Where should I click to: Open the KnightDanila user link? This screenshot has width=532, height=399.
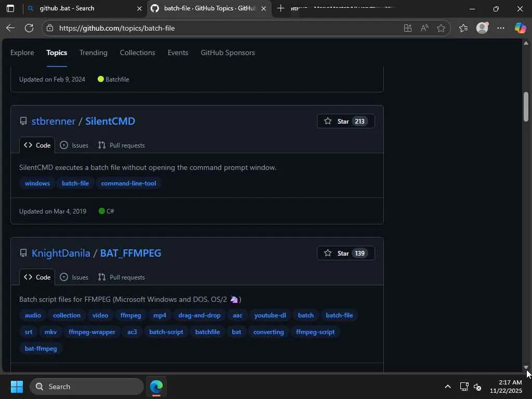61,253
